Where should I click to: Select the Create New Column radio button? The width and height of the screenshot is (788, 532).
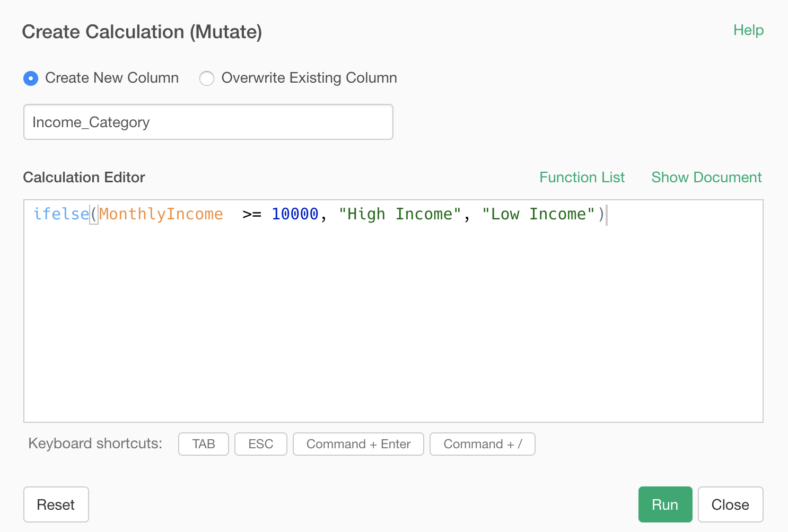click(x=31, y=78)
